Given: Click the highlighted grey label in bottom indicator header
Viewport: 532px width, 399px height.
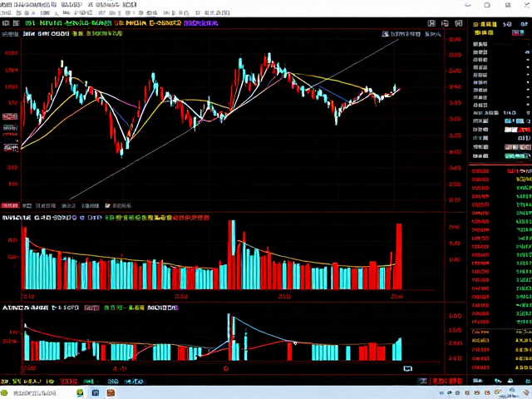Looking at the screenshot, I should (x=91, y=308).
